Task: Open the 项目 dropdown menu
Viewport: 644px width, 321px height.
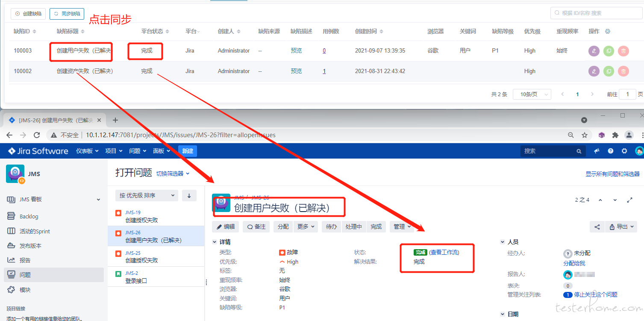Action: tap(114, 151)
